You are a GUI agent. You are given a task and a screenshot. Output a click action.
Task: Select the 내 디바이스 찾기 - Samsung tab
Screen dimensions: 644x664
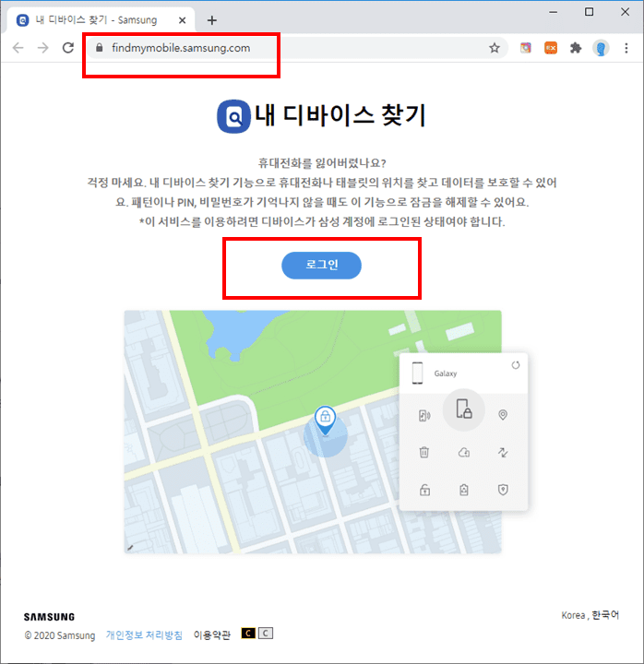click(101, 20)
